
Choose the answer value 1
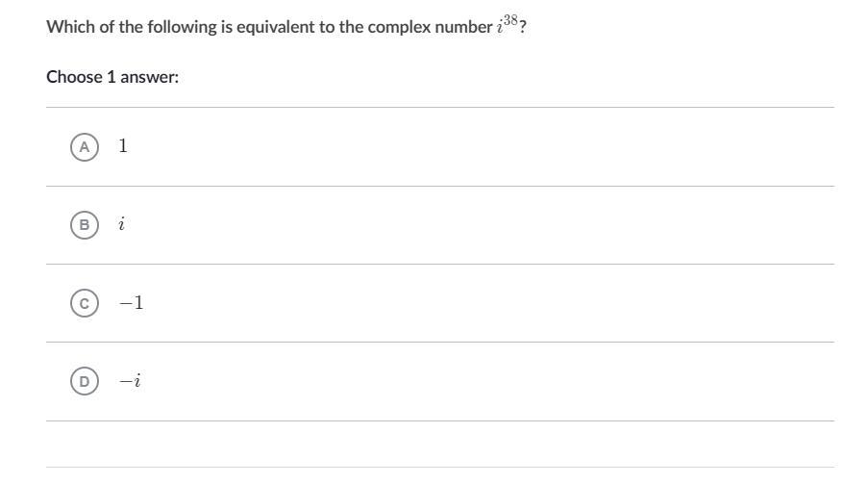click(123, 146)
